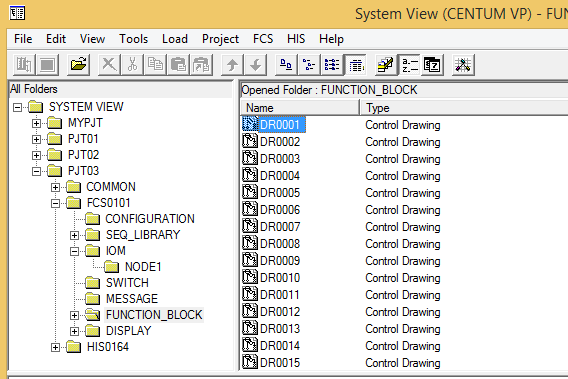Open the Project menu
The height and width of the screenshot is (379, 568).
coord(221,39)
